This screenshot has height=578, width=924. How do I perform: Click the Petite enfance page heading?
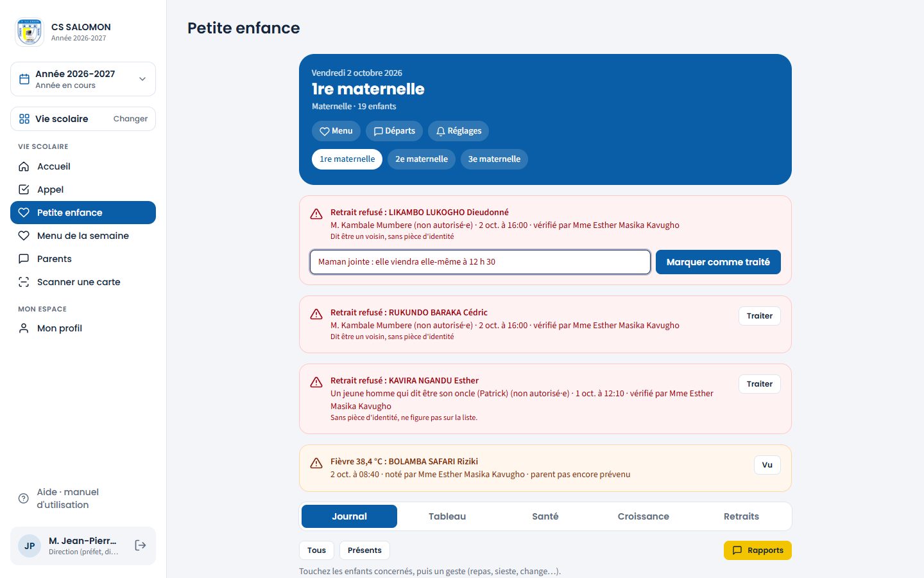pyautogui.click(x=244, y=28)
